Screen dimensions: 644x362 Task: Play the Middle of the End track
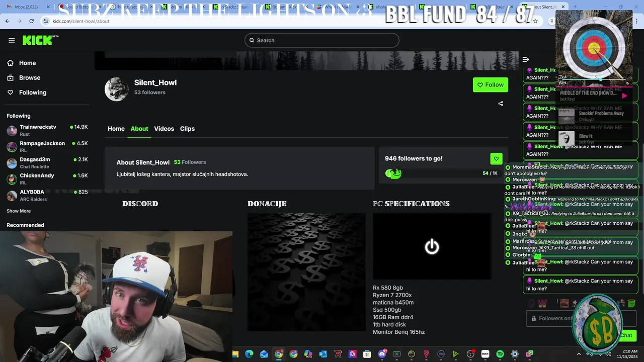pyautogui.click(x=624, y=96)
